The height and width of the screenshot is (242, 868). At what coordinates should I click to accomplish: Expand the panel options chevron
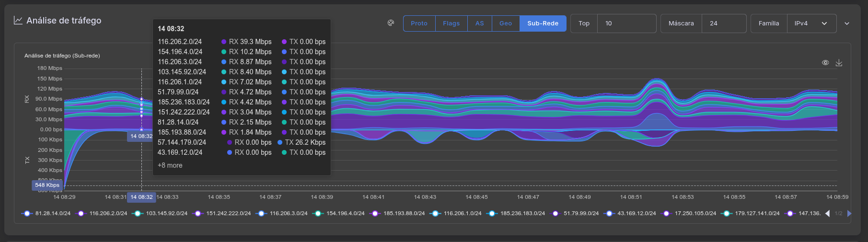coord(847,23)
